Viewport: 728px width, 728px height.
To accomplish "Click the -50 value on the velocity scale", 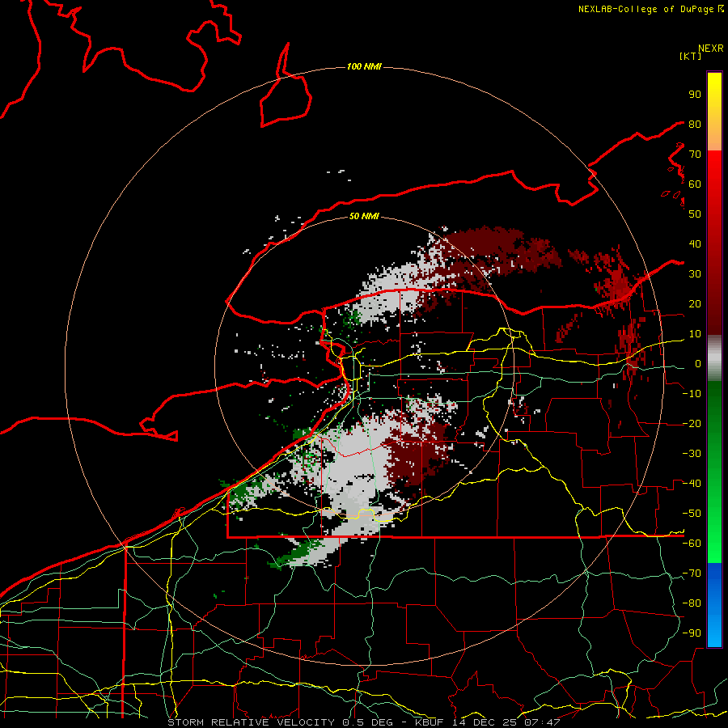I will 692,514.
